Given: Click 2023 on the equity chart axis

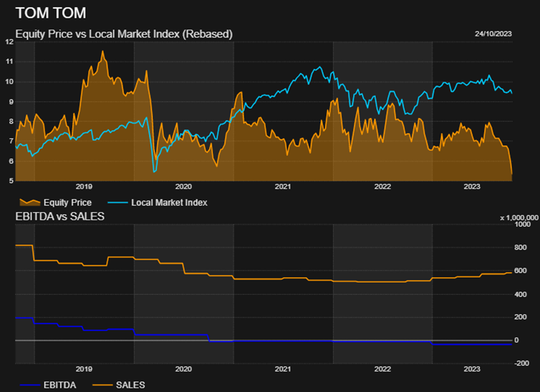Looking at the screenshot, I should click(x=472, y=187).
